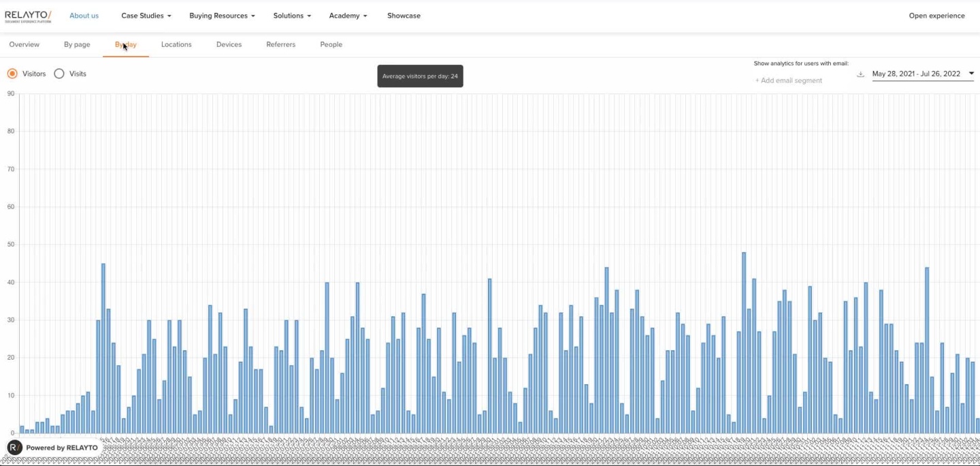View the Referrers tab
980x466 pixels.
(280, 44)
